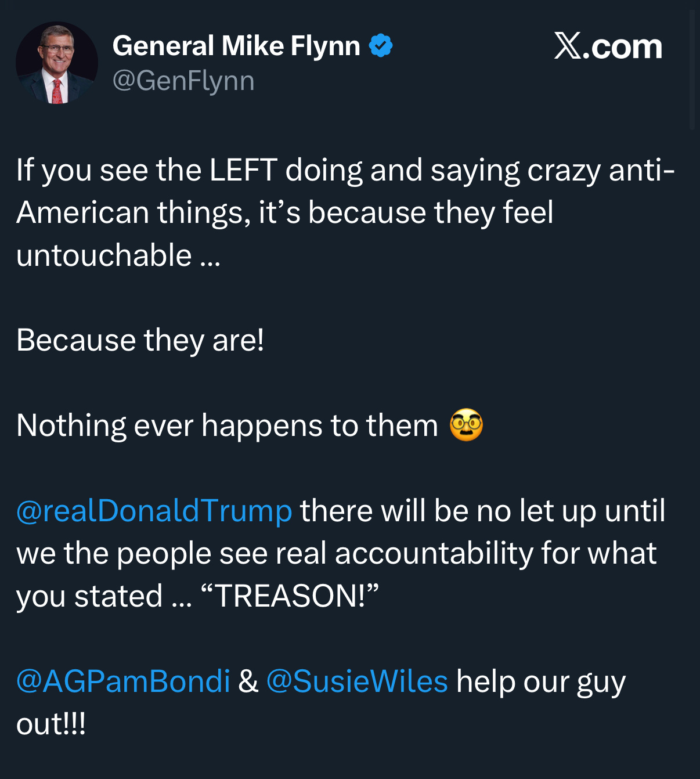Screen dimensions: 700x779
Task: Click the ".com" text beside the X logo
Action: coord(623,46)
